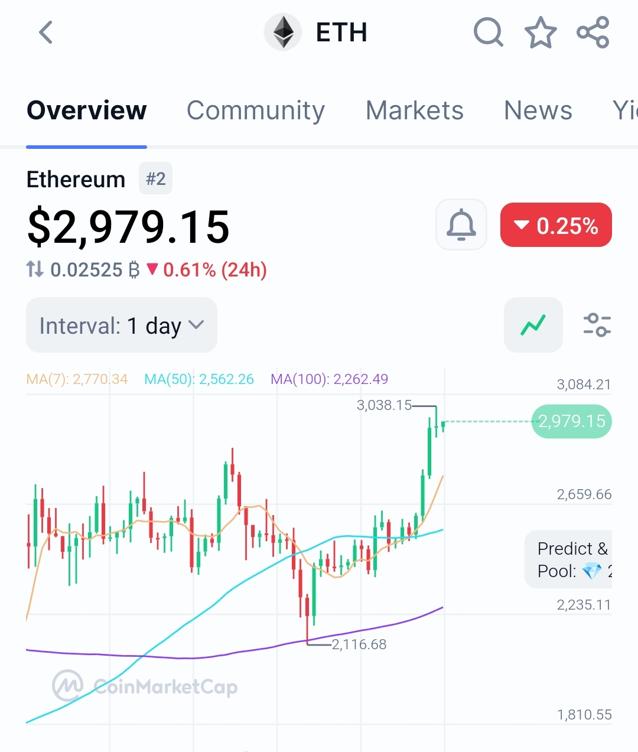Go to the News tab

tap(538, 110)
